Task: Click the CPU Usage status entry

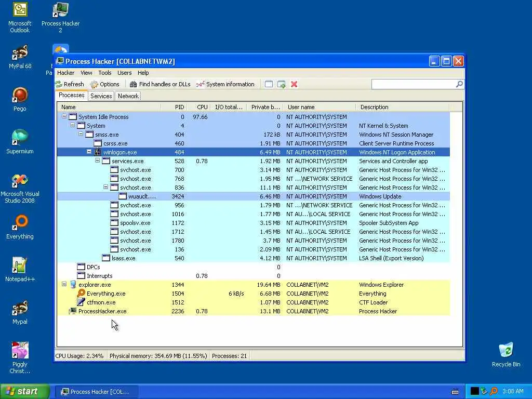Action: click(79, 356)
